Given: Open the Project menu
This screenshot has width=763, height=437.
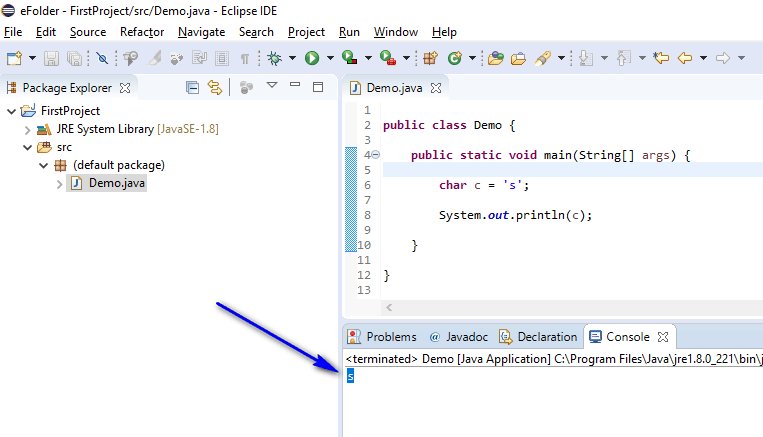Looking at the screenshot, I should click(306, 32).
